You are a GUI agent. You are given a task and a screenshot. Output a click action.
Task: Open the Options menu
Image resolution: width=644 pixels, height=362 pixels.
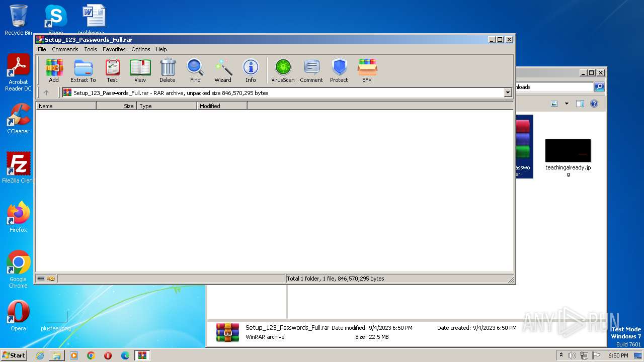point(141,49)
